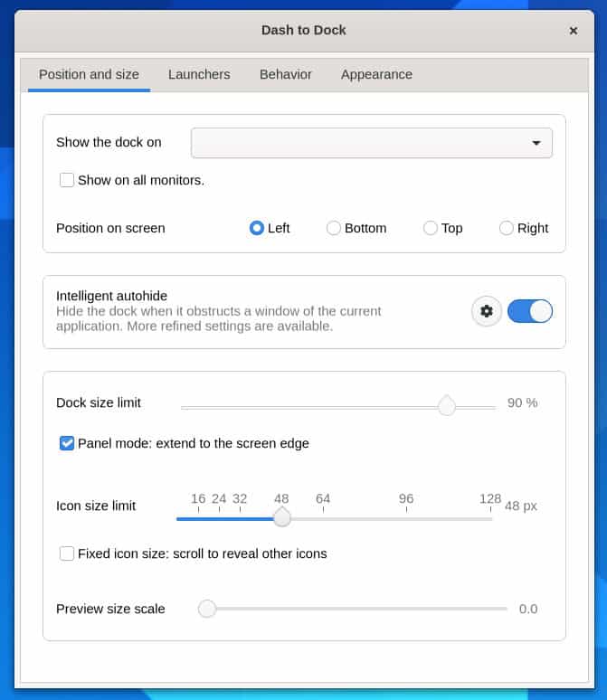Viewport: 607px width, 700px height.
Task: Select Right position radio button
Action: pos(506,228)
